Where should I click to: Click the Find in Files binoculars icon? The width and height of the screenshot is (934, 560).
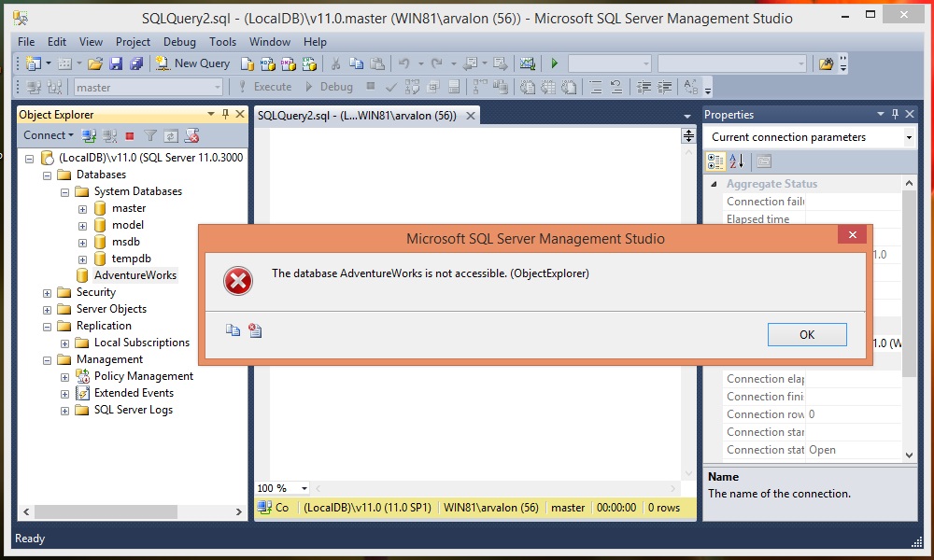(x=827, y=63)
